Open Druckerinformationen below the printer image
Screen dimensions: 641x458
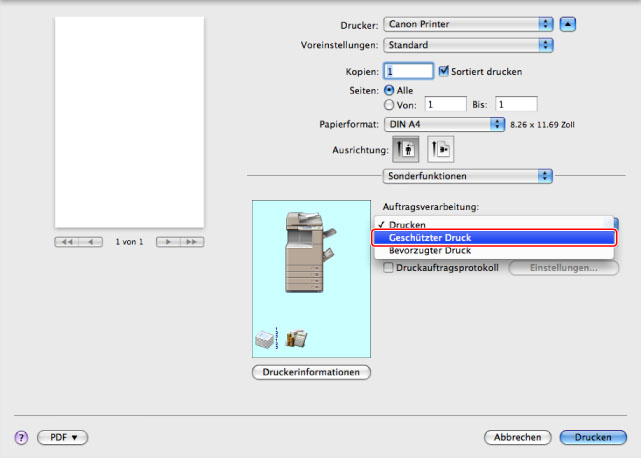[310, 372]
